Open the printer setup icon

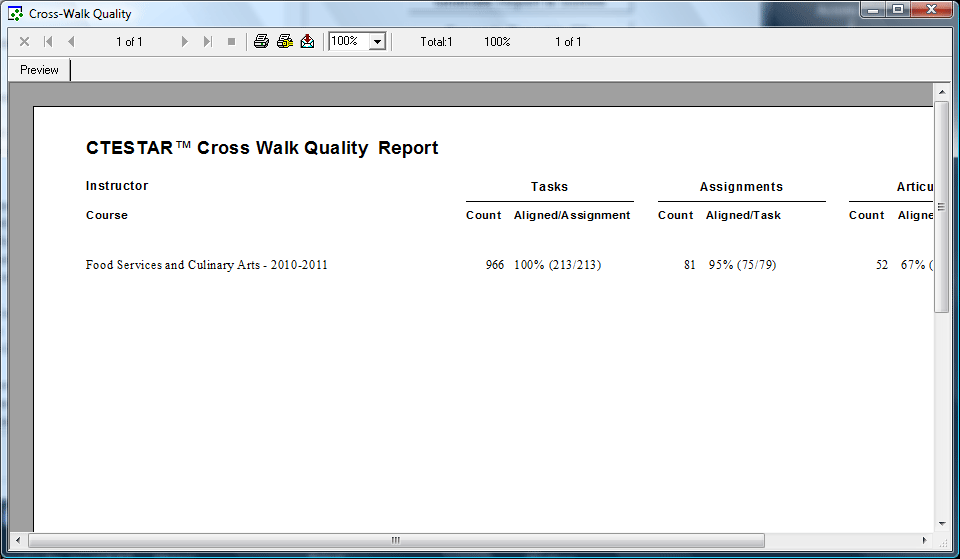[x=285, y=42]
